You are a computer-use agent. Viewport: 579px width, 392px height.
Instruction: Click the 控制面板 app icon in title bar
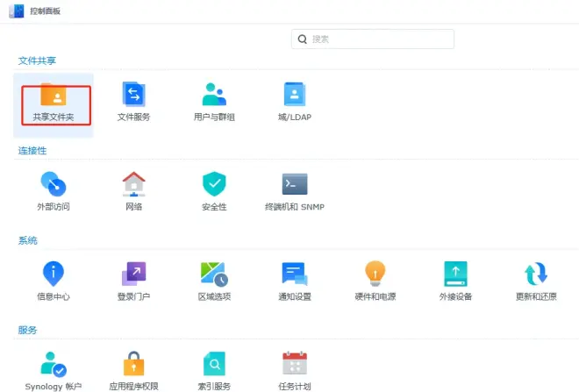(x=17, y=11)
